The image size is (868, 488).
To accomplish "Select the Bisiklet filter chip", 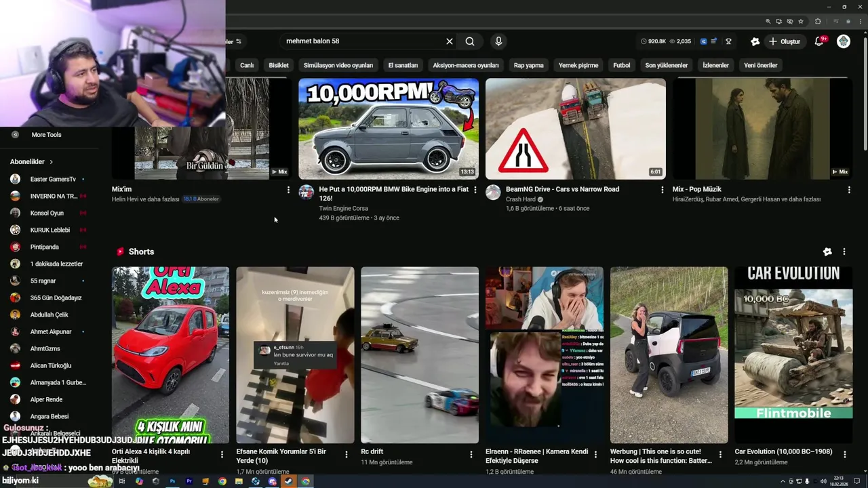I will tap(279, 65).
